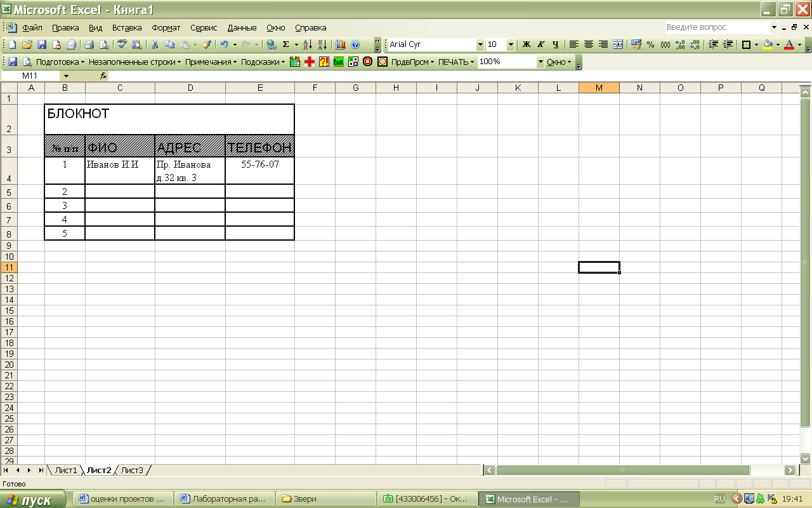The image size is (812, 508).
Task: Open Excel Help question mark icon
Action: click(355, 44)
